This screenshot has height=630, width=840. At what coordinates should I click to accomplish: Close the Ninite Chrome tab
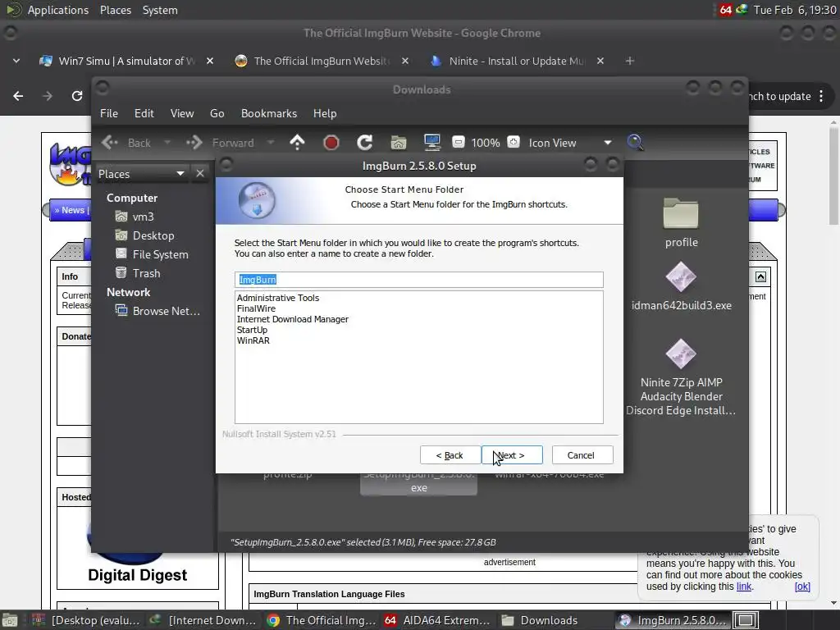coord(600,61)
